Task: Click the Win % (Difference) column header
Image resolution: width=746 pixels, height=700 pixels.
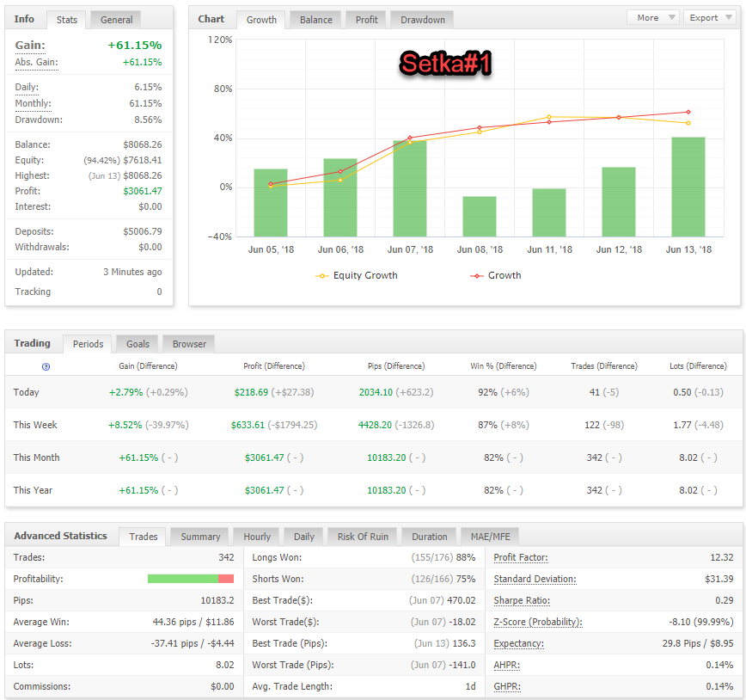Action: 504,366
